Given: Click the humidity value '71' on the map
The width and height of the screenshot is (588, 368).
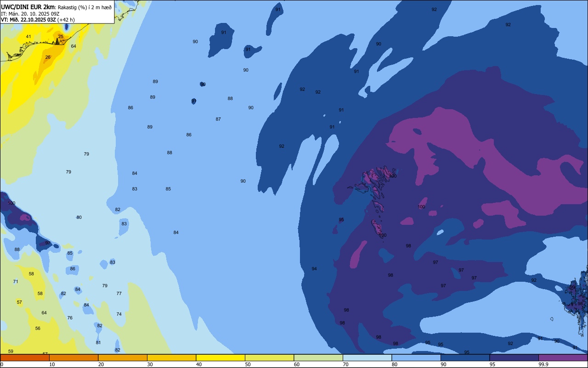Looking at the screenshot, I should pyautogui.click(x=16, y=282).
